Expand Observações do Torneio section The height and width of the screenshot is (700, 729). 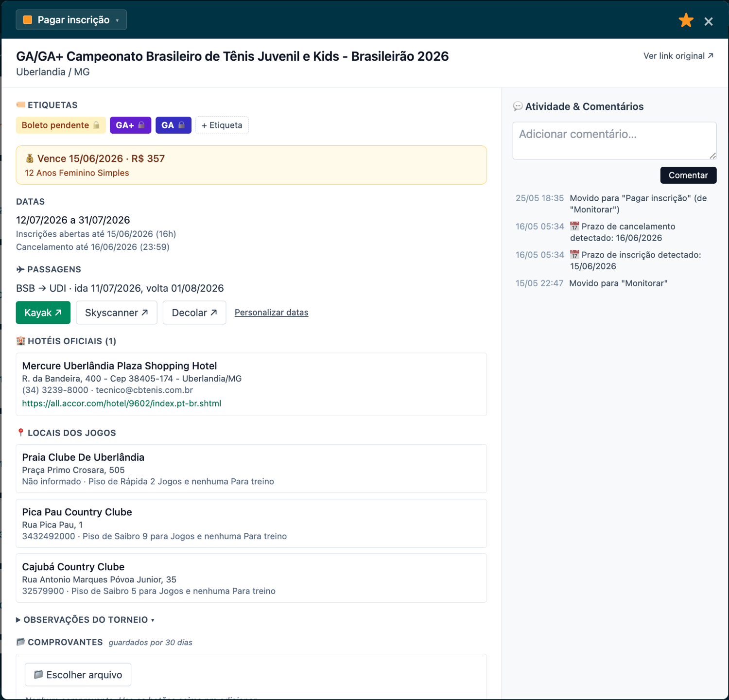pos(85,620)
